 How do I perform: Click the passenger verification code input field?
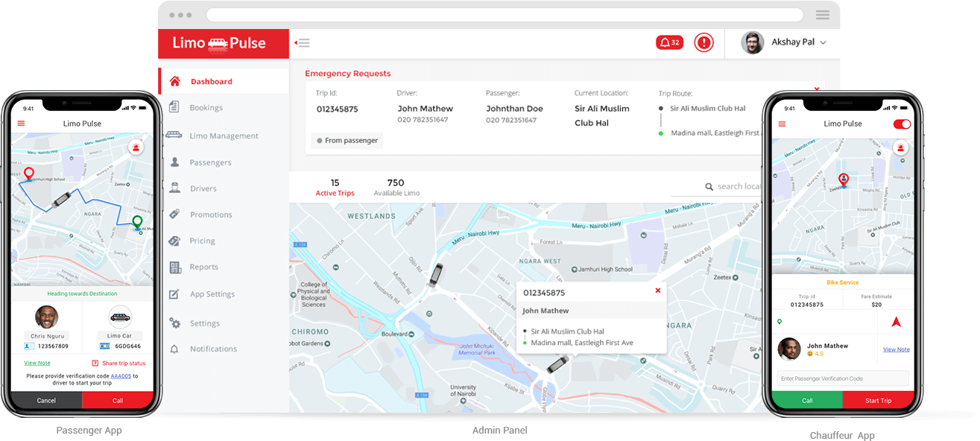click(x=843, y=378)
